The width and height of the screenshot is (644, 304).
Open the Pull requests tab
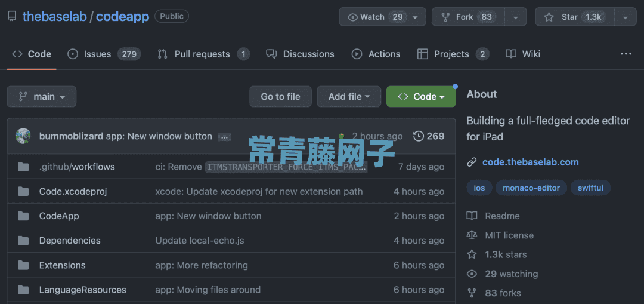coord(204,54)
